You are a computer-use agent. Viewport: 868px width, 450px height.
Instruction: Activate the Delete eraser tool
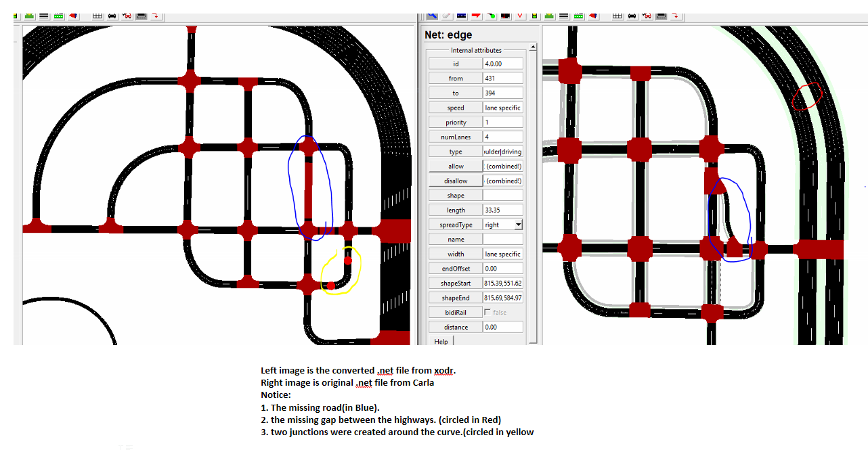point(446,16)
